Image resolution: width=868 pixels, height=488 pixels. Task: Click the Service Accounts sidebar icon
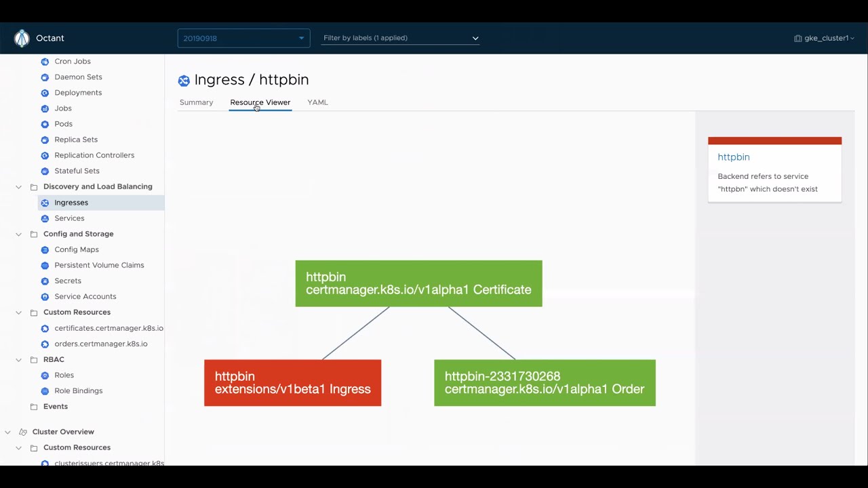click(x=45, y=296)
